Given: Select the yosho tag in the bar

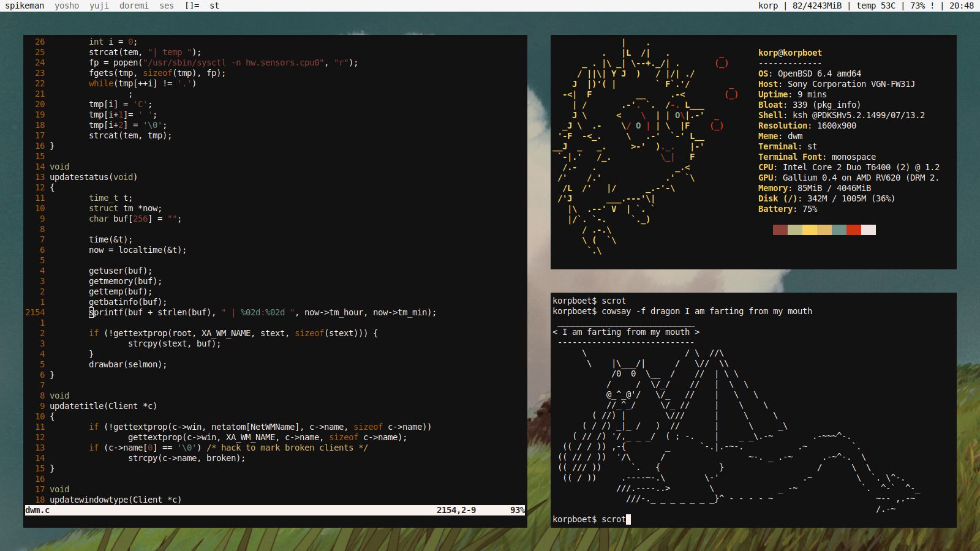Looking at the screenshot, I should tap(67, 6).
